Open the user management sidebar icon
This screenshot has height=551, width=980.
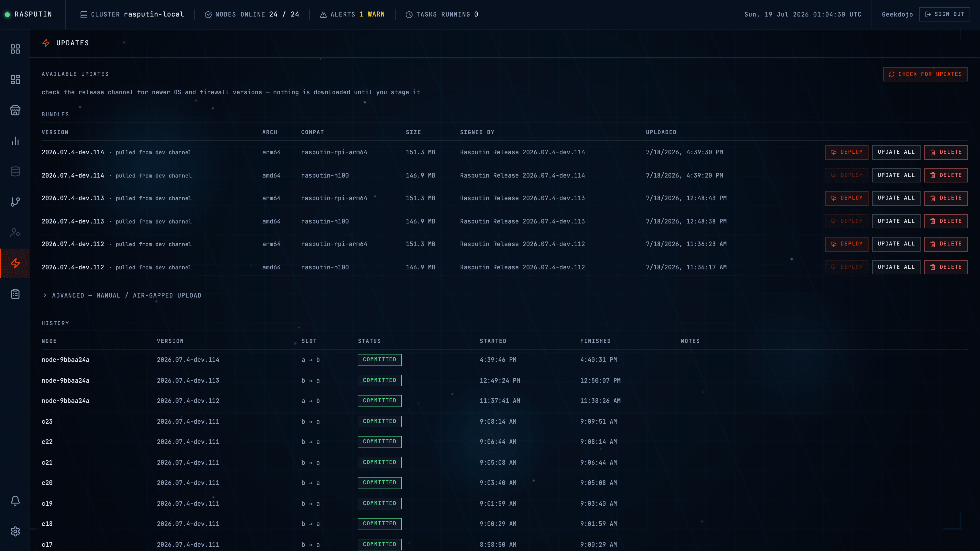pyautogui.click(x=15, y=233)
